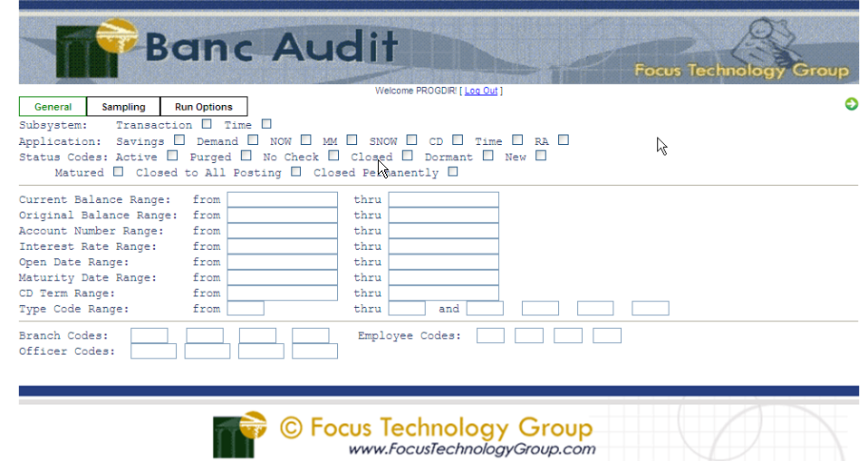Screen dimensions: 868x461
Task: Check the Closed status checkbox
Action: click(408, 156)
